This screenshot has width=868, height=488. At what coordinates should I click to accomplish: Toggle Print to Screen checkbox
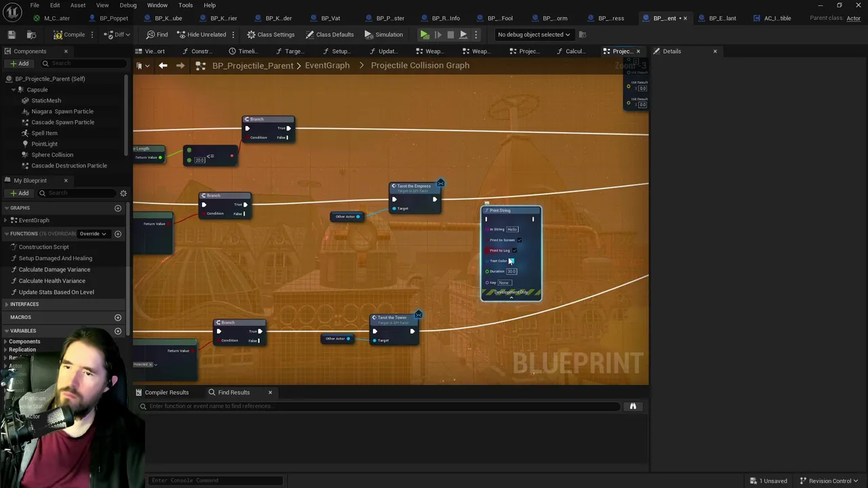519,240
